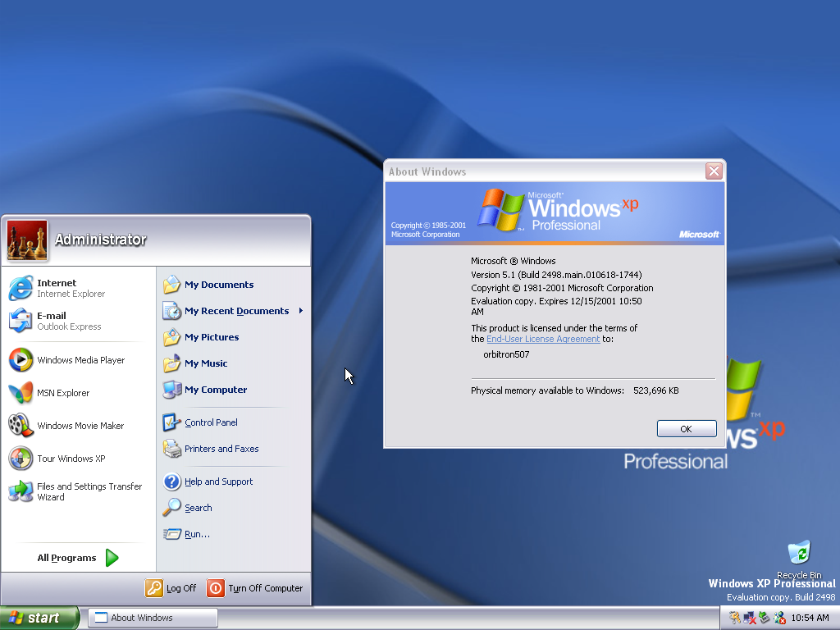The height and width of the screenshot is (630, 840).
Task: Start the Tour Windows XP entry
Action: pyautogui.click(x=79, y=459)
